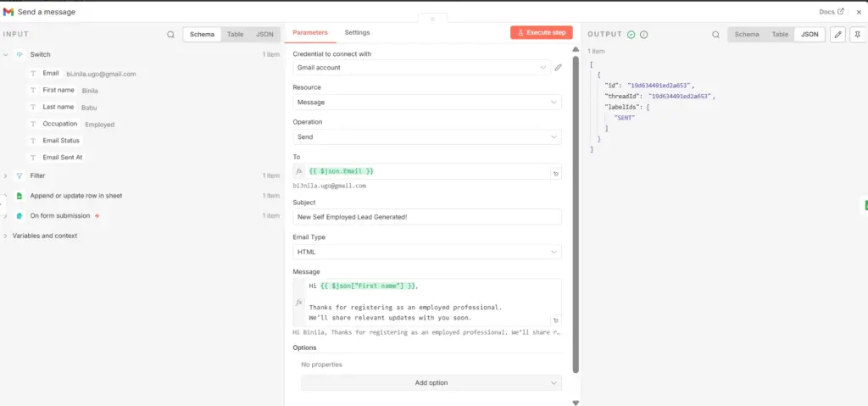Click the Switch node icon
The height and width of the screenshot is (406, 868).
click(19, 55)
